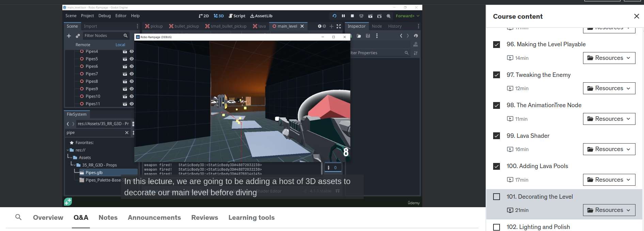Viewport: 644px width, 231px height.
Task: Open the Forward+ renderer dropdown
Action: [x=407, y=16]
